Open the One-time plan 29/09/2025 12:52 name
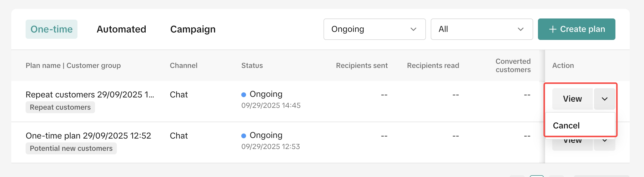The width and height of the screenshot is (644, 177). pos(88,136)
